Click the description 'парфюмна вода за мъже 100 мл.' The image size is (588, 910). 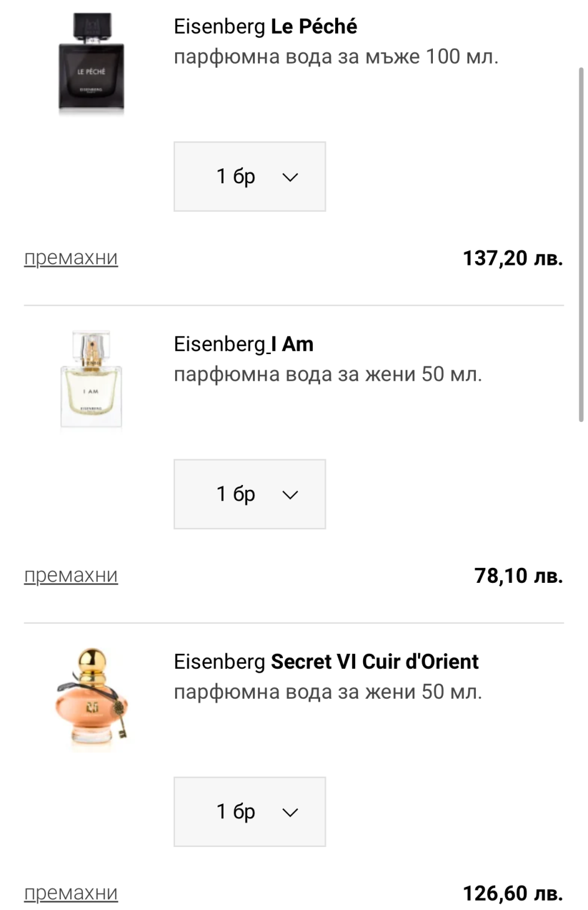click(336, 57)
